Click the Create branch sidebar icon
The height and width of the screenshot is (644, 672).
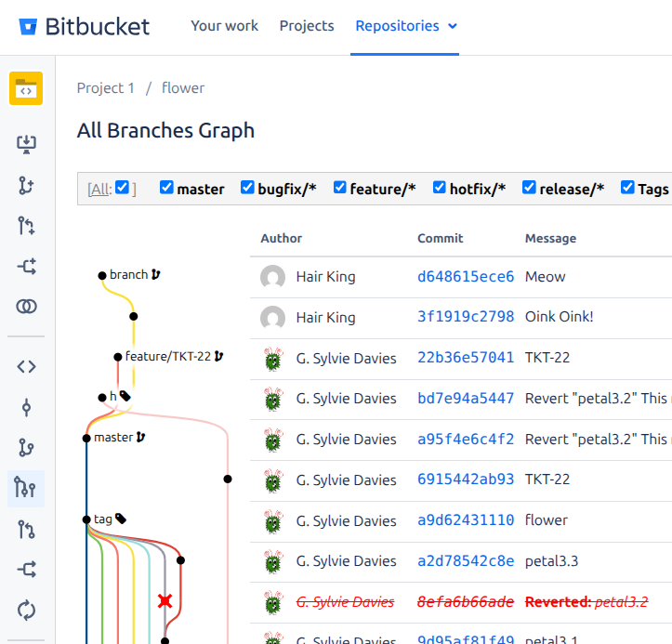point(26,185)
